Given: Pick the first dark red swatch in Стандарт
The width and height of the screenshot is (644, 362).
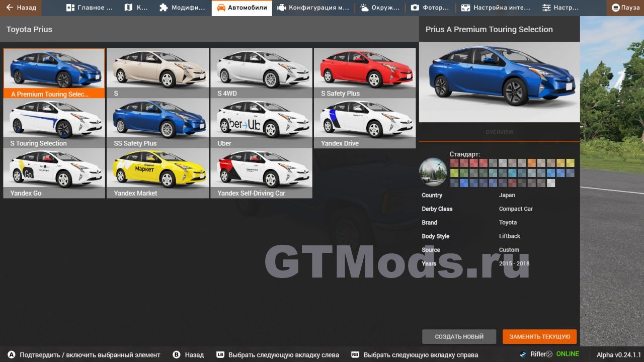Looking at the screenshot, I should [x=454, y=163].
